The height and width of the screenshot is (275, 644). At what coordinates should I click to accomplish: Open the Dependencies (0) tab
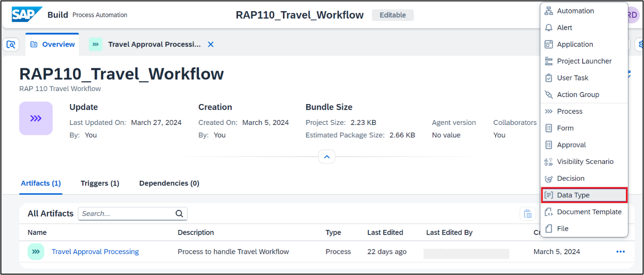[169, 183]
